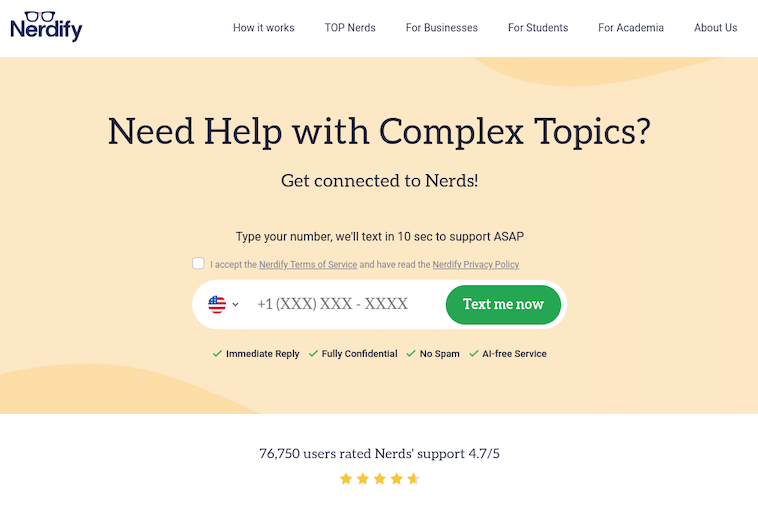Viewport: 758px width, 510px height.
Task: Expand the country code dropdown arrow
Action: (236, 305)
